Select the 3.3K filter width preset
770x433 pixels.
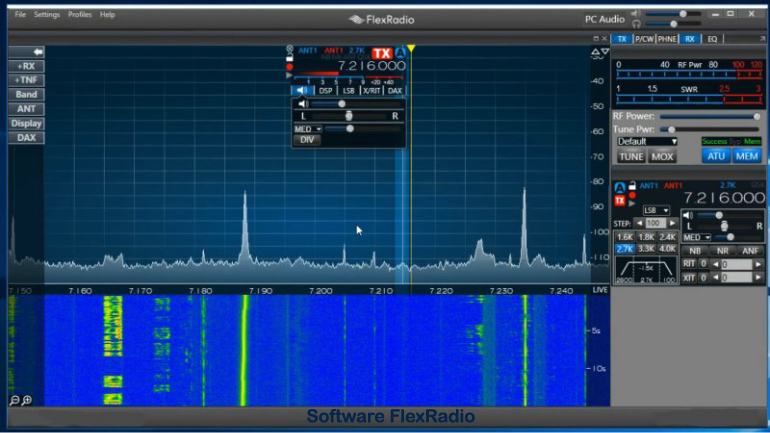[x=646, y=249]
